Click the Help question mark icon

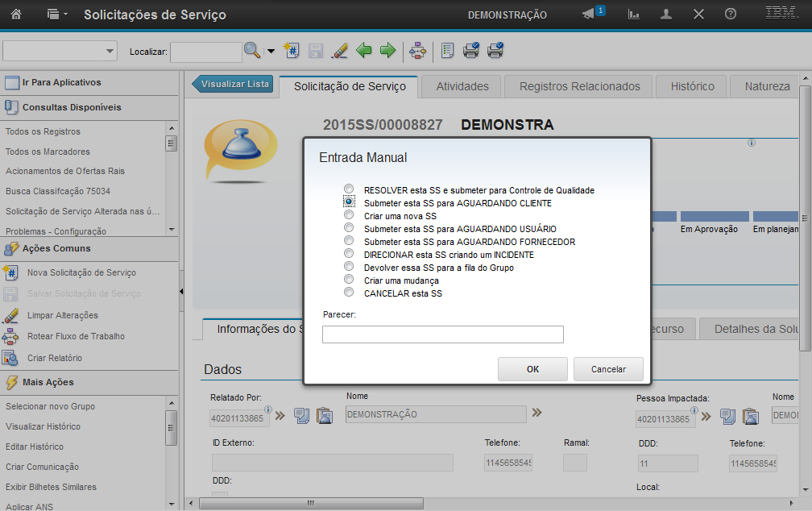pos(731,15)
